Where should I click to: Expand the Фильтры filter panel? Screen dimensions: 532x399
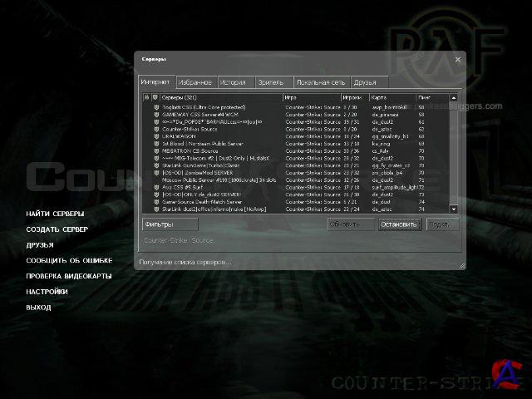pyautogui.click(x=170, y=224)
